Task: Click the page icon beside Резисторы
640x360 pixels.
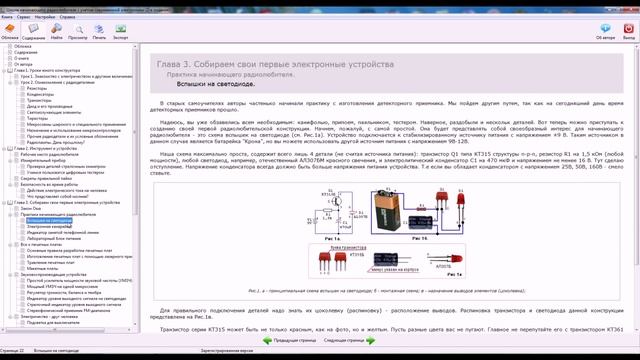Action: 23,88
